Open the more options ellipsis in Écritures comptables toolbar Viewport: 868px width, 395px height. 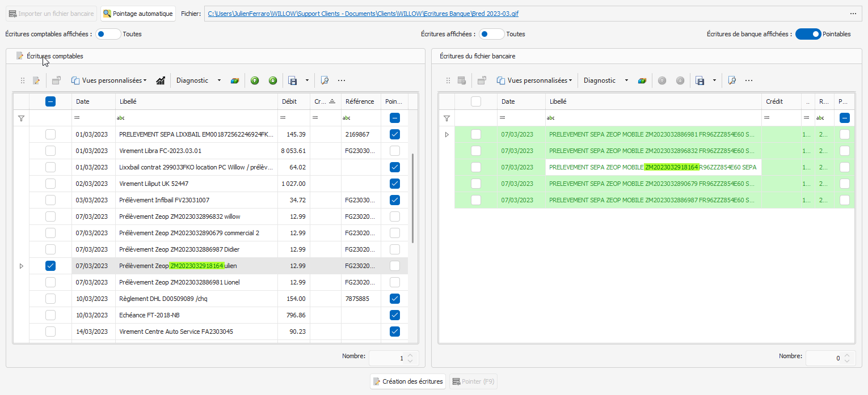[342, 80]
